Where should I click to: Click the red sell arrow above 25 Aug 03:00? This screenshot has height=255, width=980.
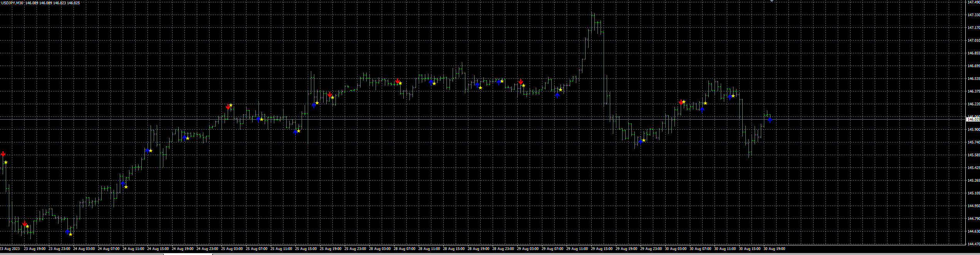click(x=228, y=107)
